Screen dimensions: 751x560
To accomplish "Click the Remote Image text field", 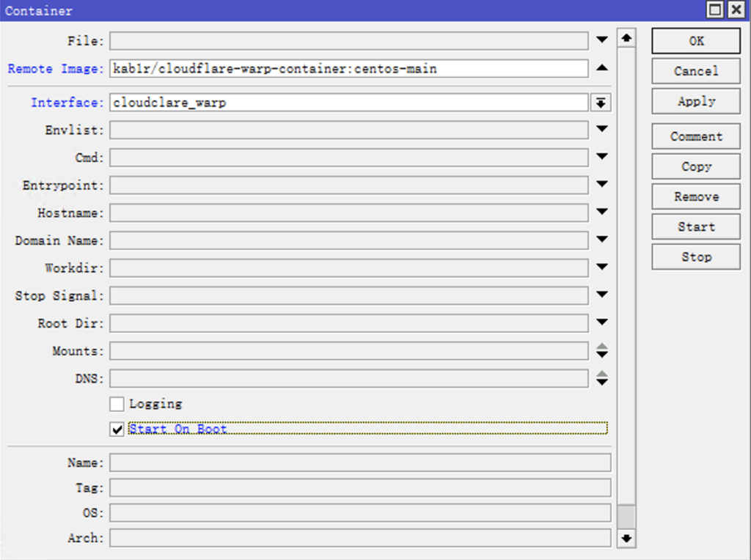I will click(x=348, y=69).
